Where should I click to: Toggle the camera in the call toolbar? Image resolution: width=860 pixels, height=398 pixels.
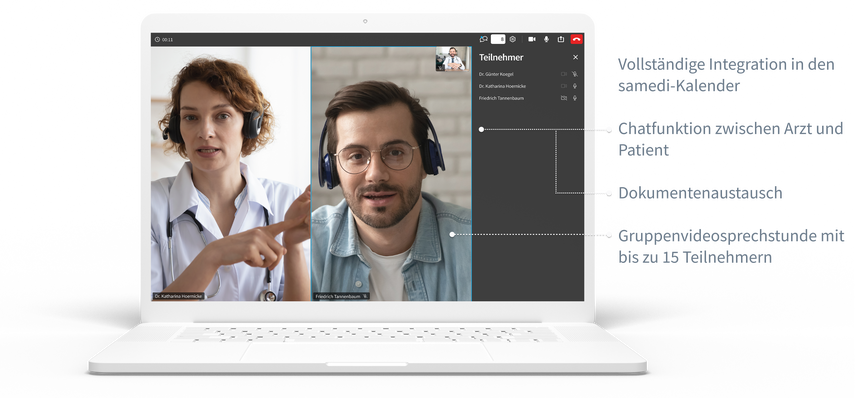coord(531,39)
